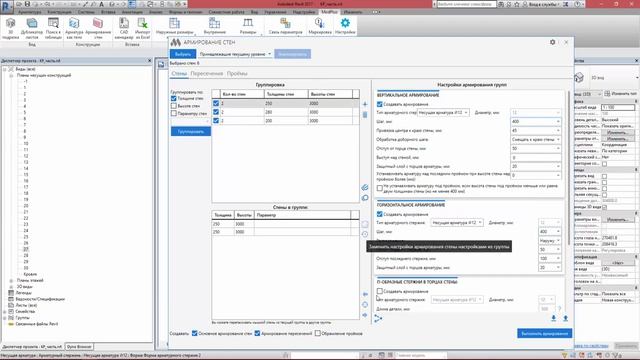Open Защитный слой 20 dropdown in vertical section
The width and height of the screenshot is (640, 360).
536,167
